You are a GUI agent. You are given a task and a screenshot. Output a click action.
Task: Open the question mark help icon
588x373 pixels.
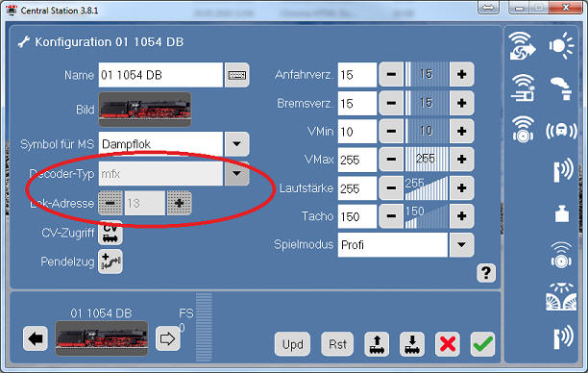(x=486, y=273)
